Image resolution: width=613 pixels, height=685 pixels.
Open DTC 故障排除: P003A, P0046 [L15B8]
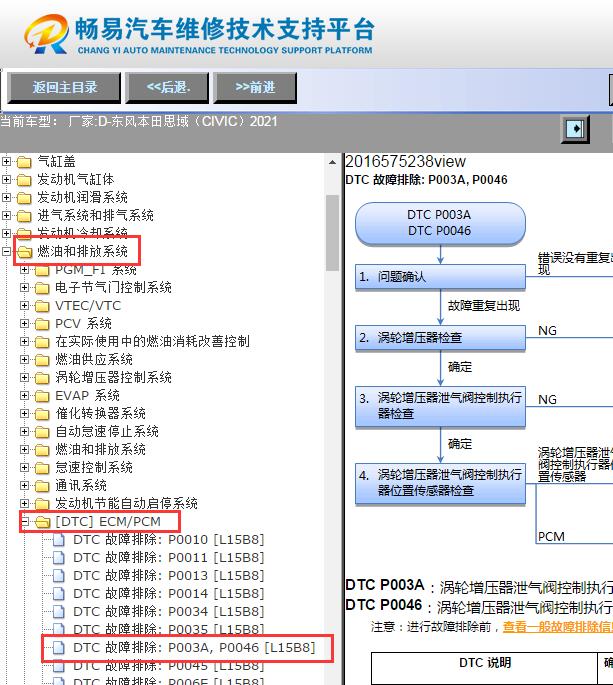194,647
